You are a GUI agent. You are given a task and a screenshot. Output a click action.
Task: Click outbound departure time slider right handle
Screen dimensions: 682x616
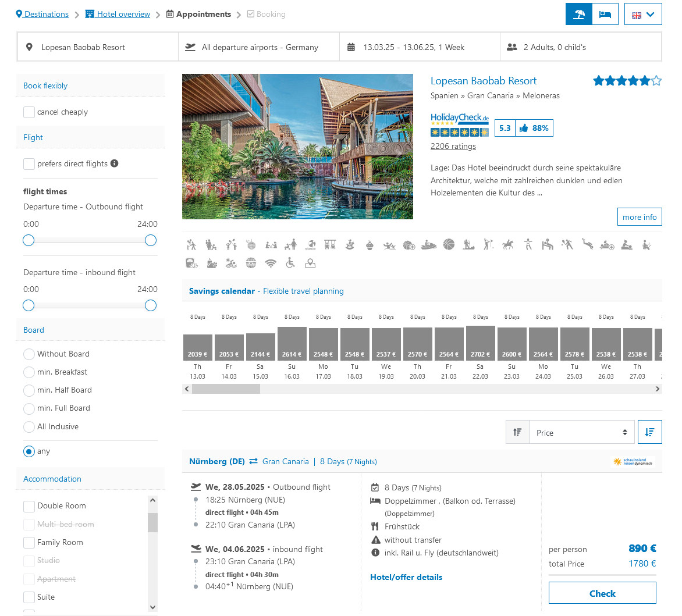(x=151, y=240)
